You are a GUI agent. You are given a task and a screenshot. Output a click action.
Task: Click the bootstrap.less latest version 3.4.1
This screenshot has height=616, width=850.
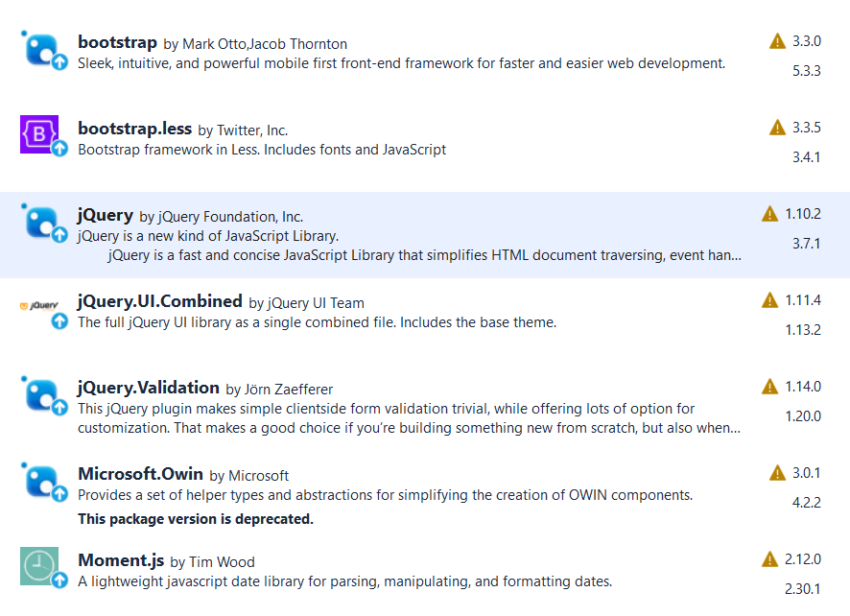pyautogui.click(x=806, y=157)
